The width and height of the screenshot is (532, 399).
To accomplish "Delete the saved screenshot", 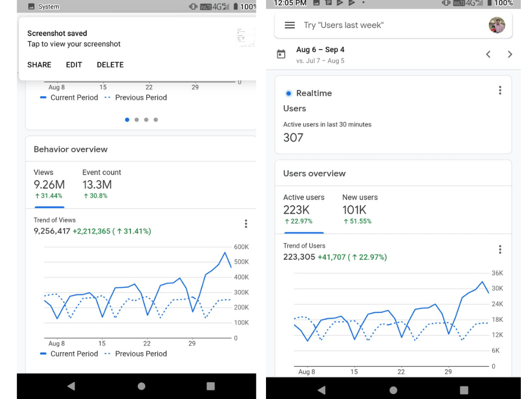I will [x=110, y=65].
